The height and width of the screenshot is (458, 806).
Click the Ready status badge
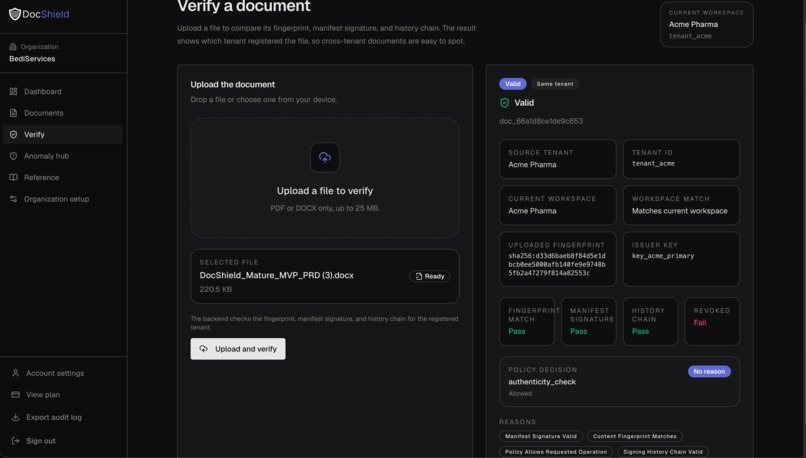click(430, 277)
